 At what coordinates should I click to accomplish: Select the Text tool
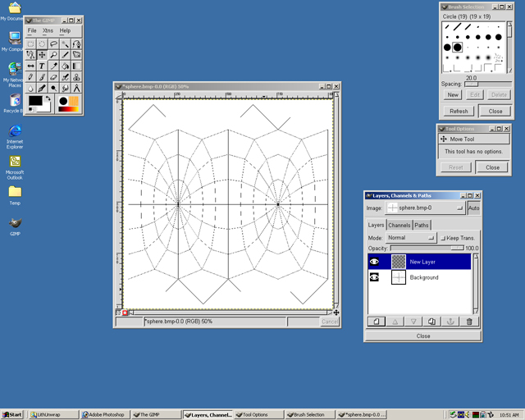coord(42,66)
